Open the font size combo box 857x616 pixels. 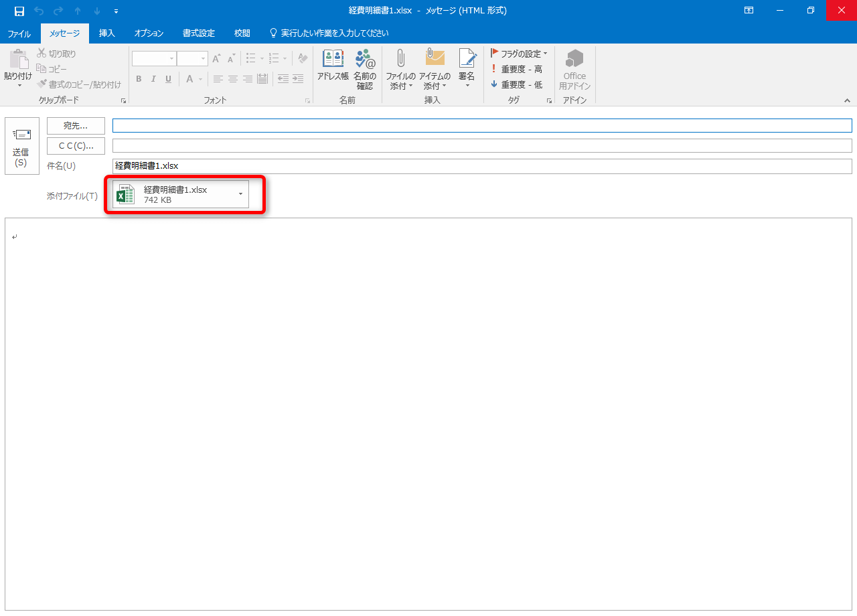pyautogui.click(x=193, y=59)
